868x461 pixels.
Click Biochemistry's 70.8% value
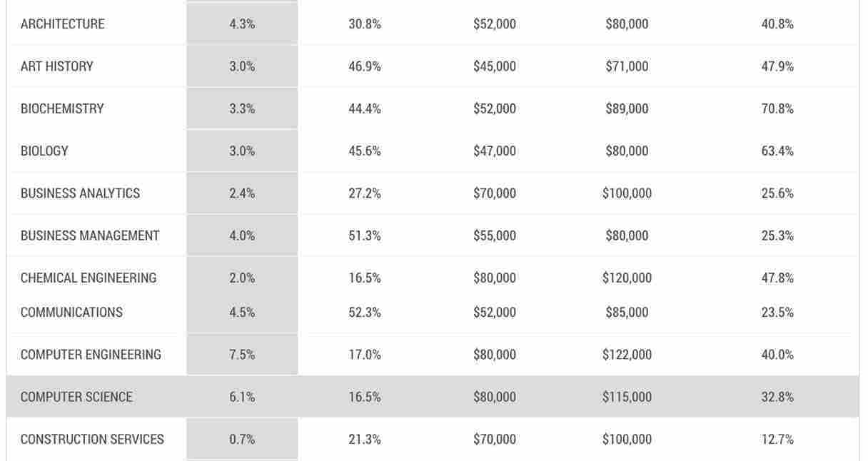777,108
